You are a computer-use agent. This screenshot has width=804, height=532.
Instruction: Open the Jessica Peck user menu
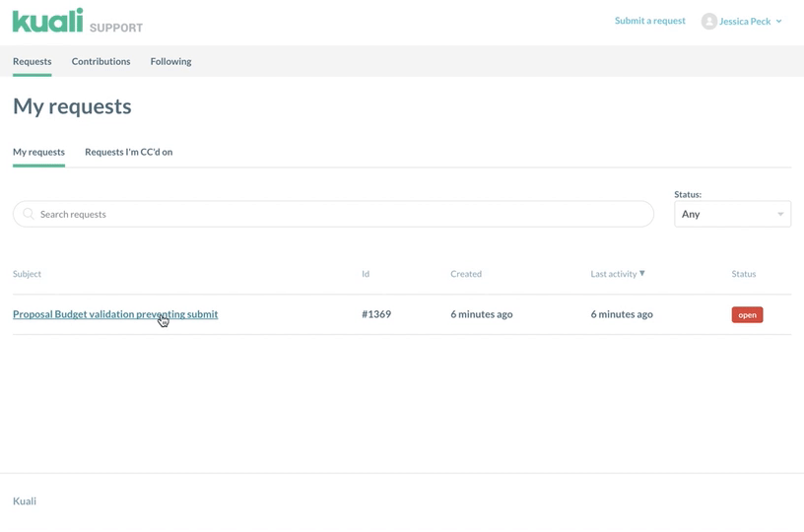pos(742,21)
